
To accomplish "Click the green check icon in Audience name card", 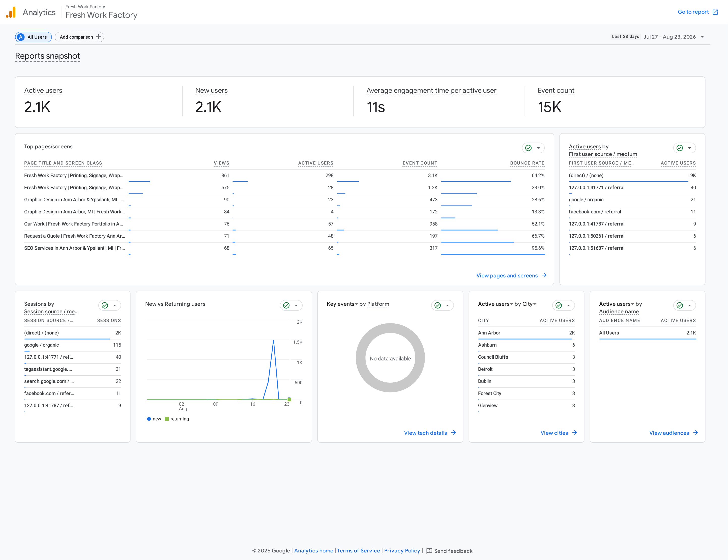I will click(x=680, y=305).
